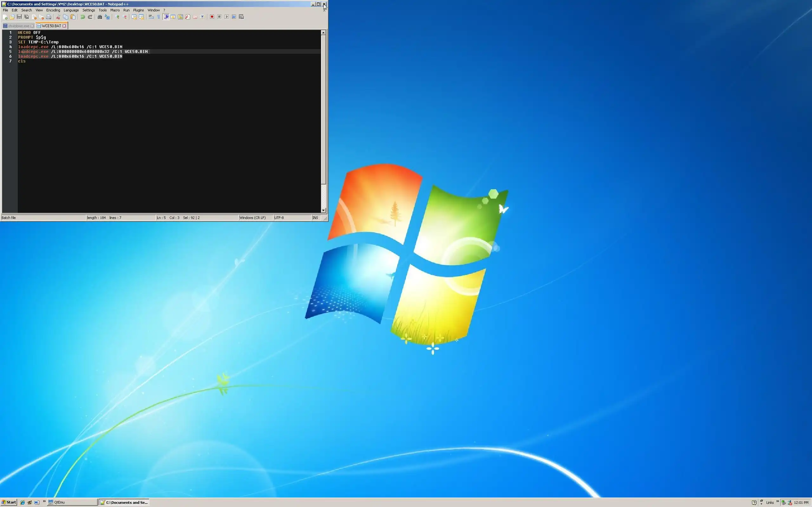The width and height of the screenshot is (812, 507).
Task: Click the Zoom in toolbar icon
Action: click(117, 17)
